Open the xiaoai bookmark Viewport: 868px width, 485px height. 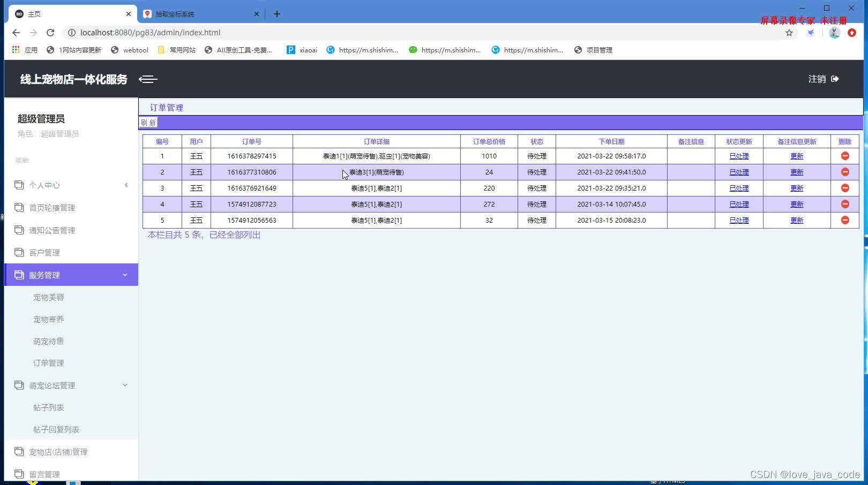(302, 50)
